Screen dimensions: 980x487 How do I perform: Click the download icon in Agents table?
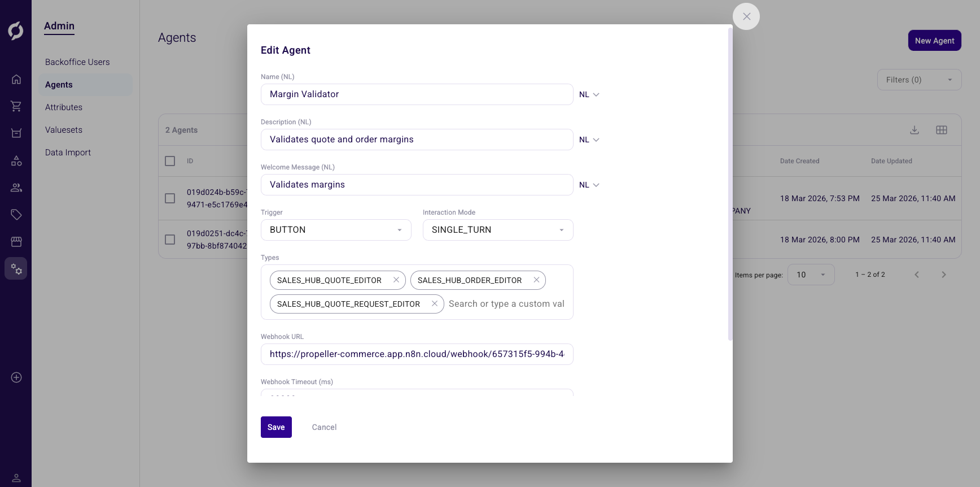915,130
